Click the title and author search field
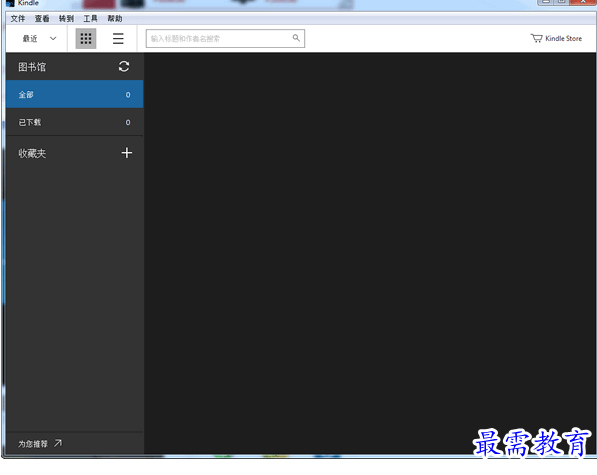This screenshot has height=475, width=597. tap(225, 38)
